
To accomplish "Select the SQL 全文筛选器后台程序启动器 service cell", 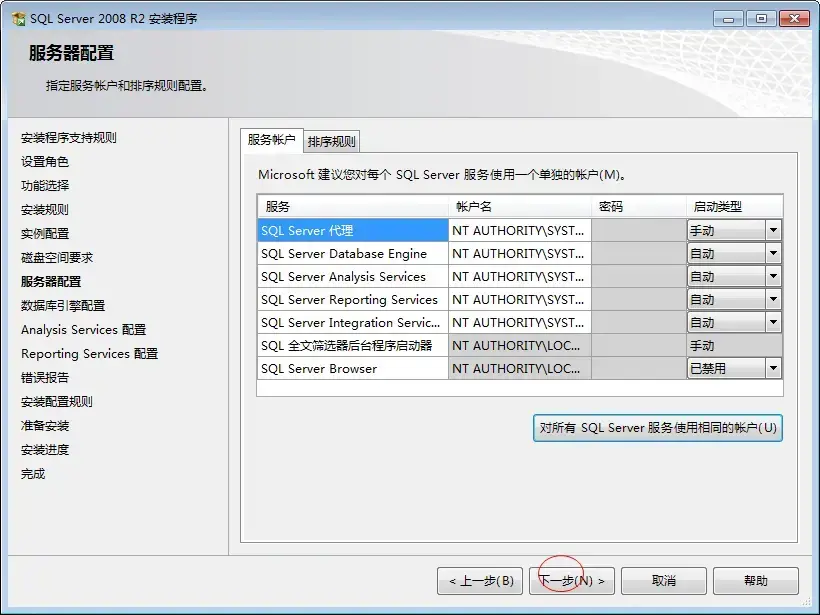I will click(353, 345).
